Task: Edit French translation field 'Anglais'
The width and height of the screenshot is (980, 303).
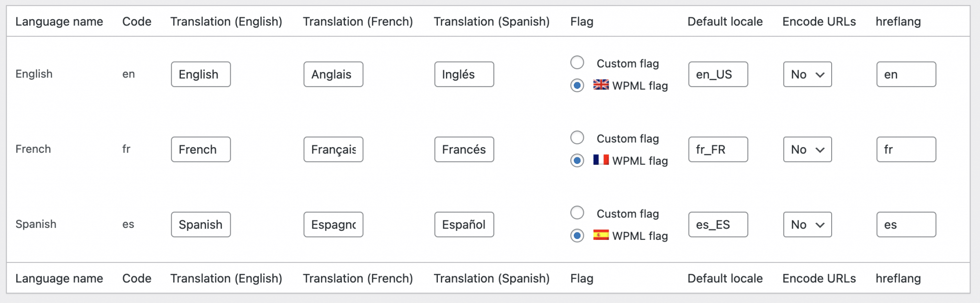Action: (334, 74)
